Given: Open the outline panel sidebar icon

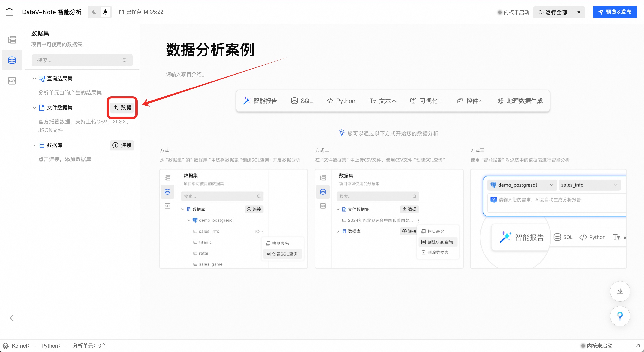Looking at the screenshot, I should click(x=12, y=40).
